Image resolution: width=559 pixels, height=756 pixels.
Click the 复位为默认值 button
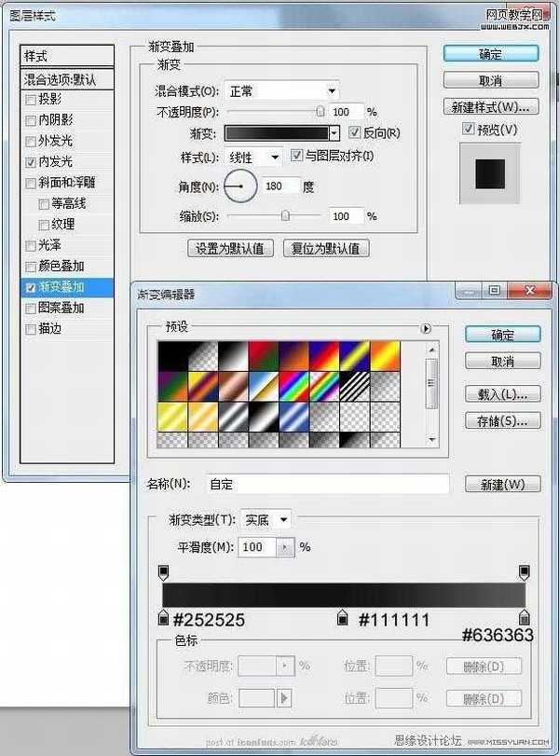pos(326,248)
